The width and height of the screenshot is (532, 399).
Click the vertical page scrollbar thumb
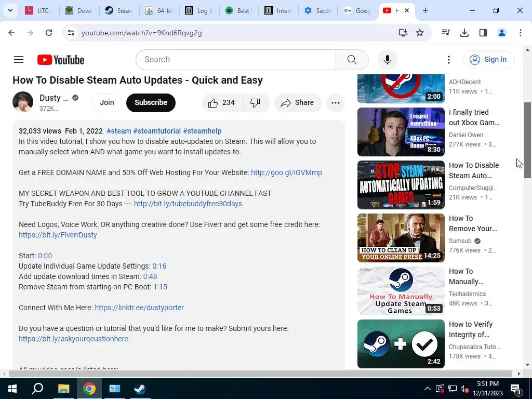pyautogui.click(x=527, y=140)
